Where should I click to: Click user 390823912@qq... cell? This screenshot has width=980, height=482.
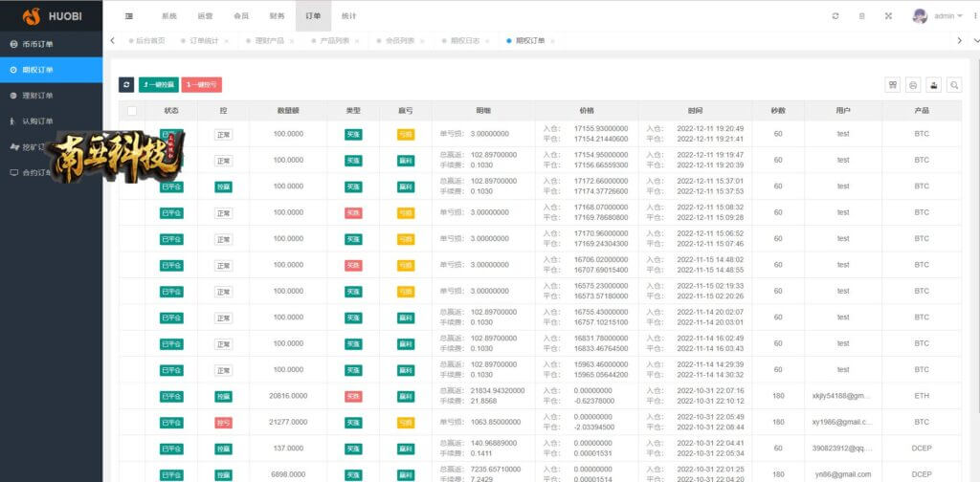click(841, 449)
